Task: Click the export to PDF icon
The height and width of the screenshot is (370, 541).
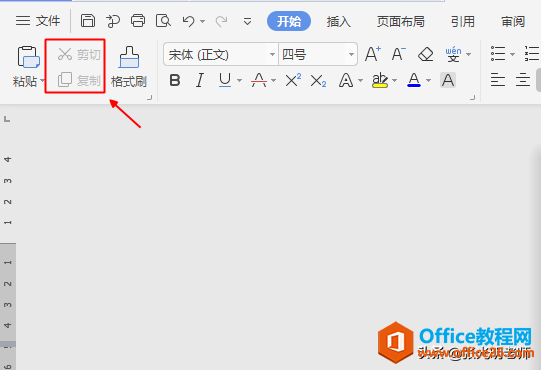Action: coord(112,21)
